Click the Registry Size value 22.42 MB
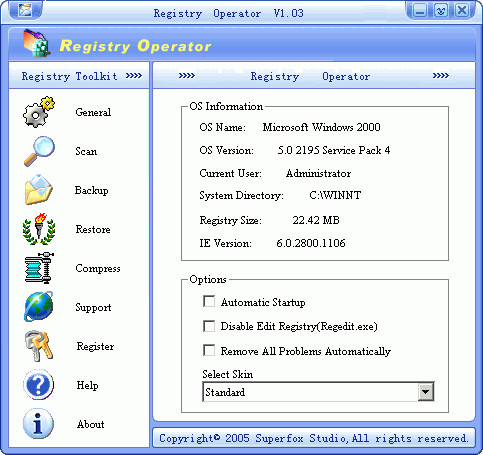The width and height of the screenshot is (483, 455). [x=316, y=220]
